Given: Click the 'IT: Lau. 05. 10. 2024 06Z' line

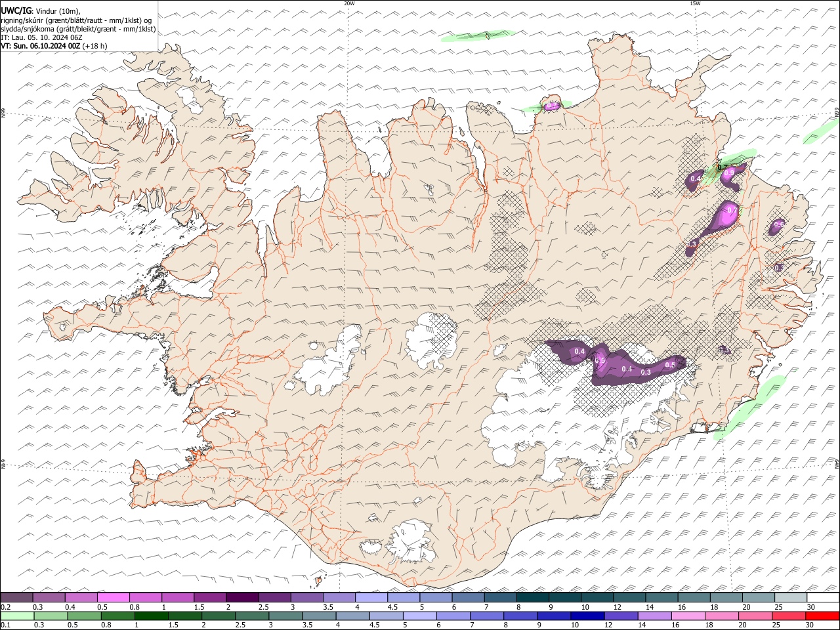Looking at the screenshot, I should (41, 37).
